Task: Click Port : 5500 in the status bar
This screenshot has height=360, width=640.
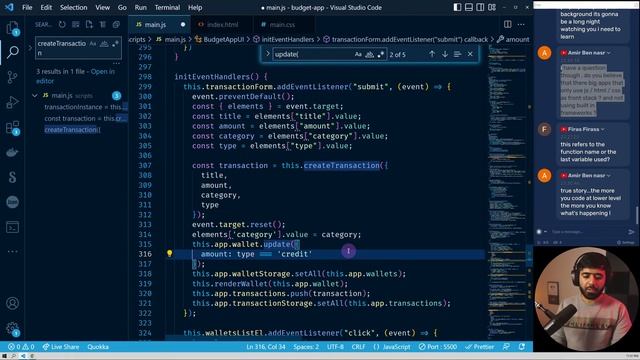Action: point(438,347)
